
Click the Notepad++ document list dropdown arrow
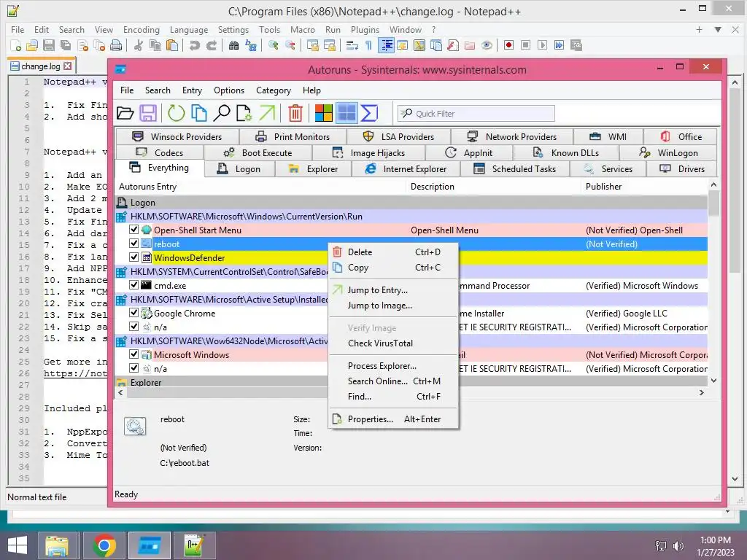coord(718,29)
